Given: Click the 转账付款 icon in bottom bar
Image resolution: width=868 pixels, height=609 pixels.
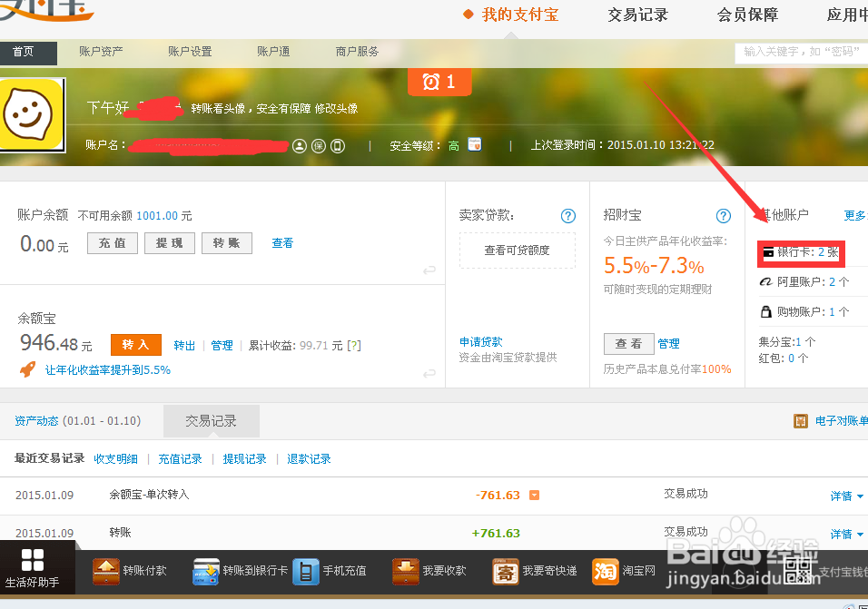Looking at the screenshot, I should point(105,572).
